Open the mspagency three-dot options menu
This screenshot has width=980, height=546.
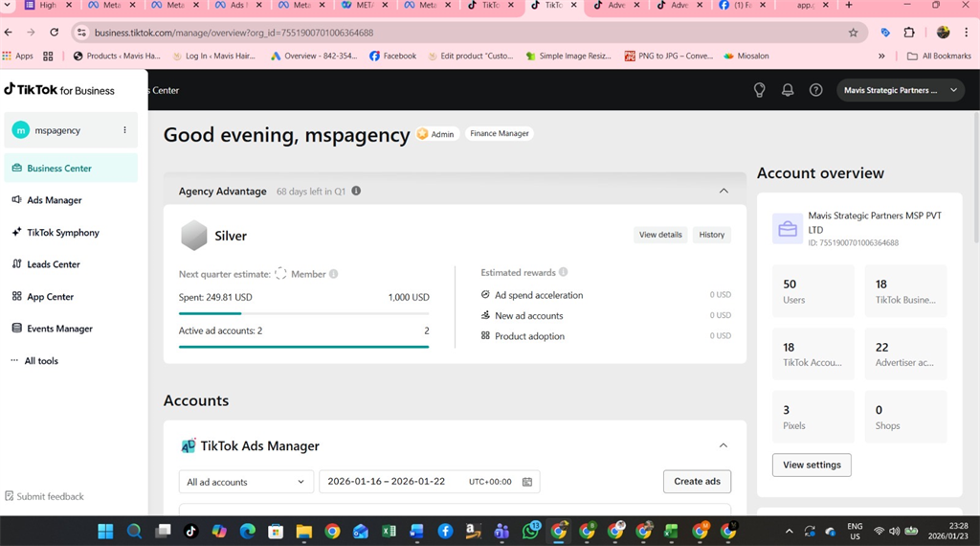pos(124,130)
